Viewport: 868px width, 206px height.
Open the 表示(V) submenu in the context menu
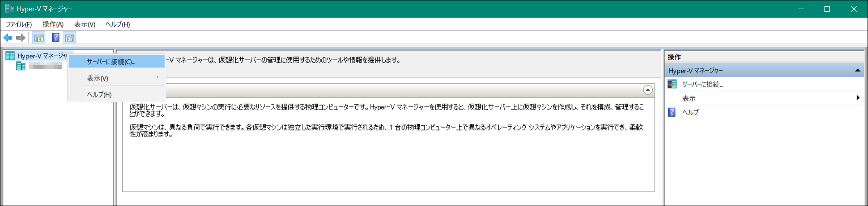(116, 78)
